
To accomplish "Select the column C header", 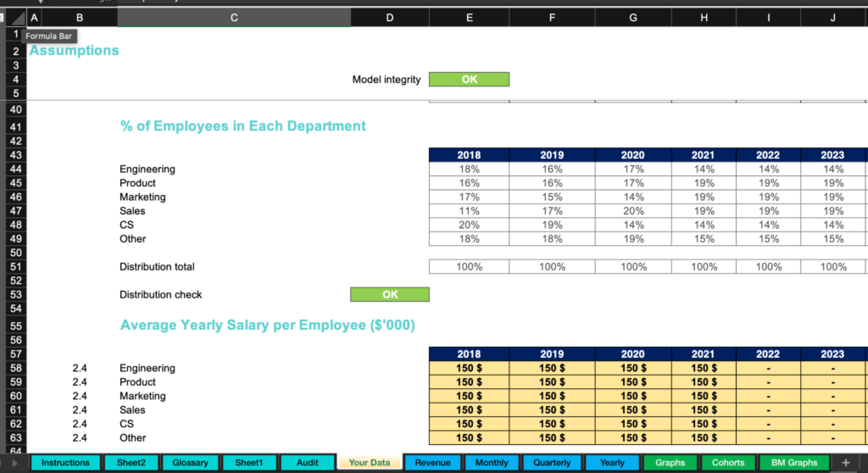I will coord(233,18).
